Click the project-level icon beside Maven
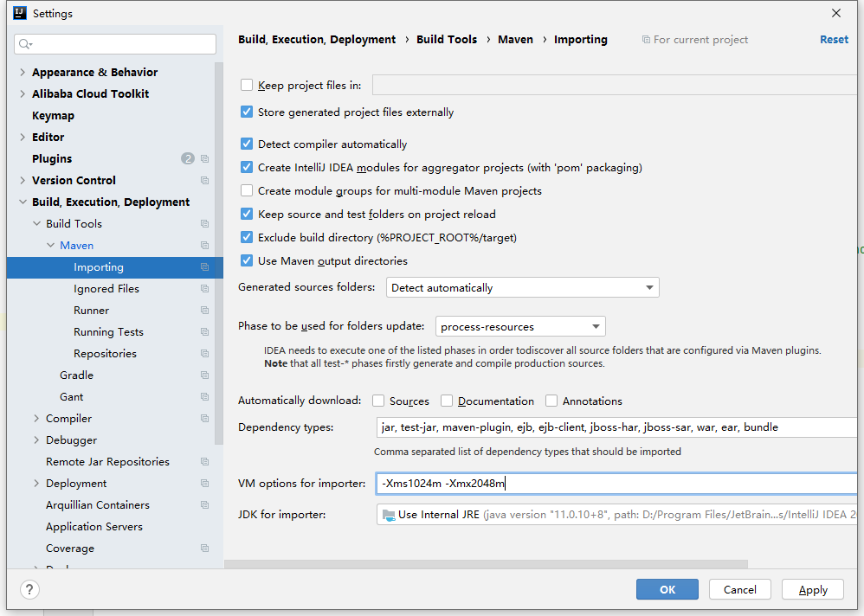 pyautogui.click(x=205, y=246)
